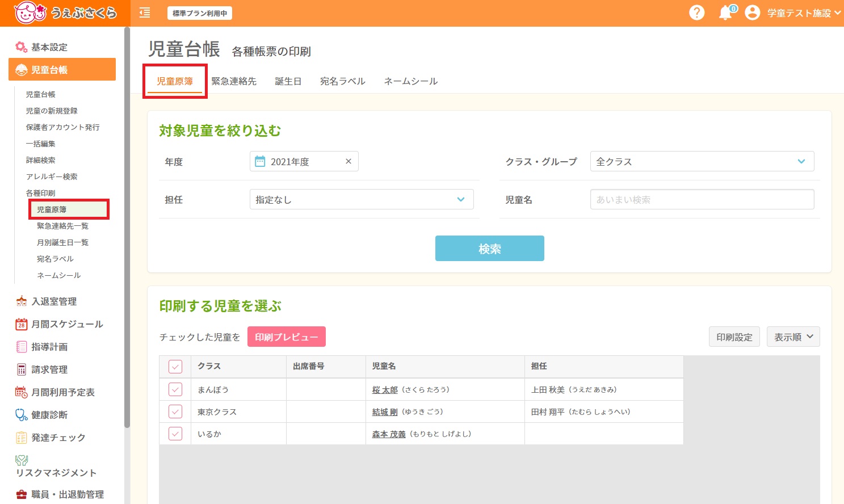Click the 児童名 あいまい検索 input field
This screenshot has height=504, width=844.
pyautogui.click(x=702, y=199)
